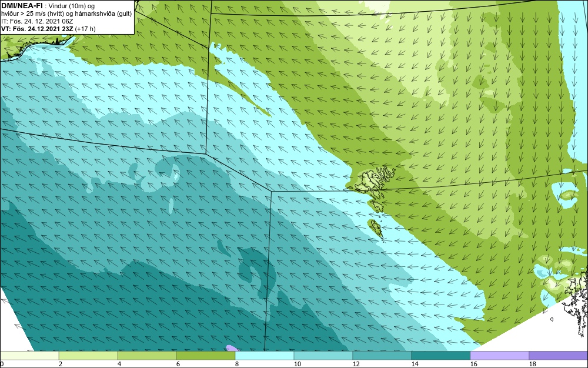
Task: Click the 14-16 m/s dark teal swatch
Action: click(x=440, y=356)
